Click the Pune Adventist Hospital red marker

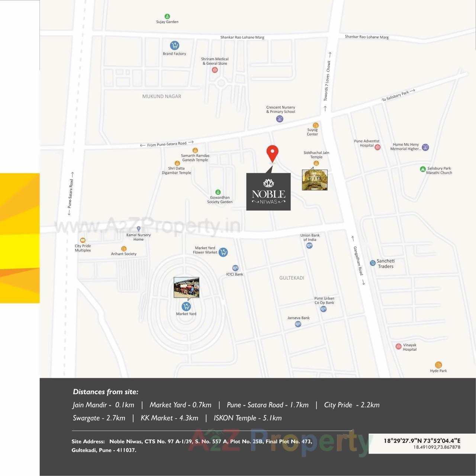pyautogui.click(x=377, y=147)
